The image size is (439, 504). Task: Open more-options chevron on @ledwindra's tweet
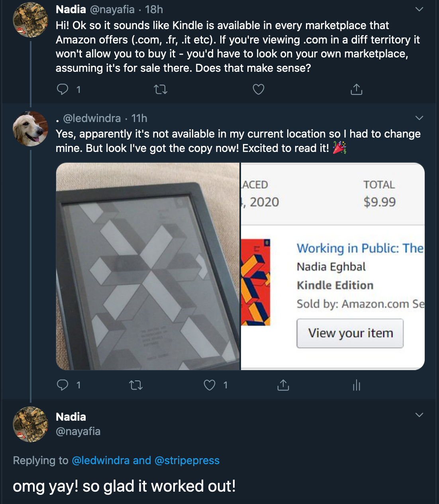[419, 118]
